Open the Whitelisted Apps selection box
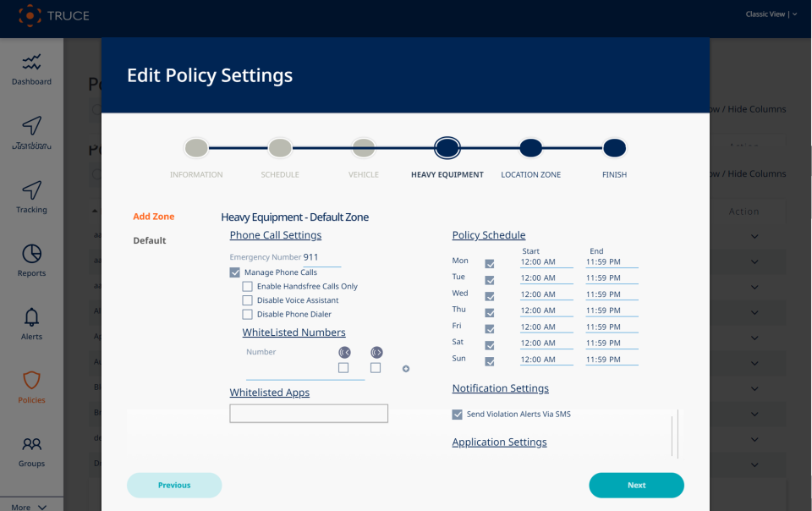 click(309, 414)
